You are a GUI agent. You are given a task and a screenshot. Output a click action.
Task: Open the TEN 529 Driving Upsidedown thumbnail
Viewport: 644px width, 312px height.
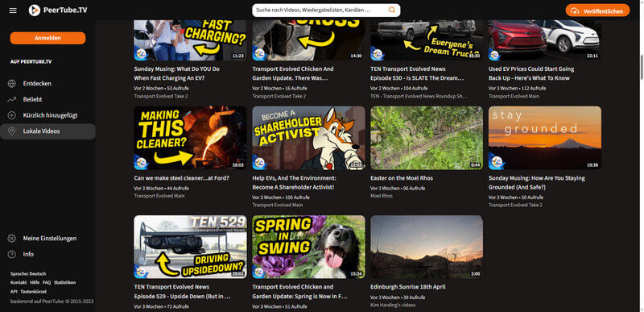pyautogui.click(x=190, y=247)
